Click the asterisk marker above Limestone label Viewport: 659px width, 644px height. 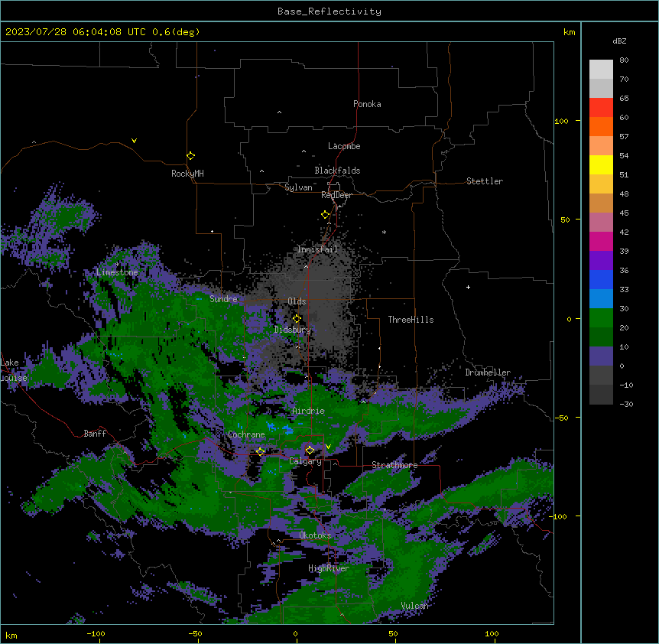(x=118, y=264)
